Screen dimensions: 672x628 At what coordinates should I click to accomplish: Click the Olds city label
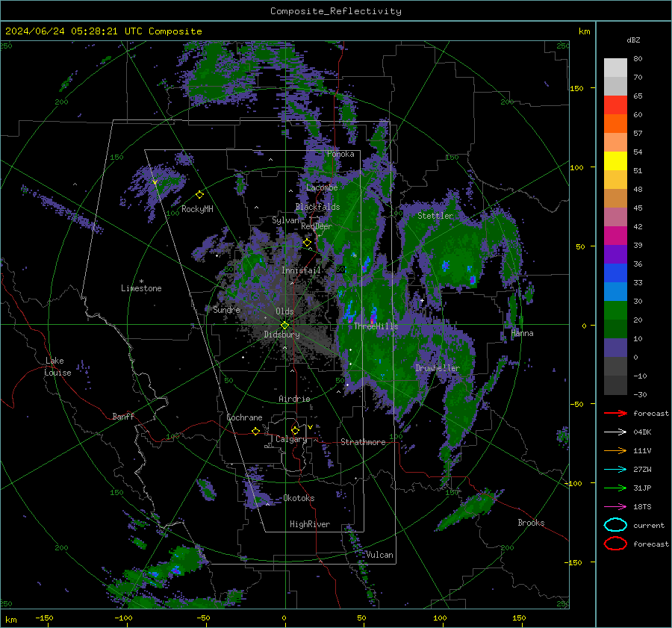[x=284, y=311]
